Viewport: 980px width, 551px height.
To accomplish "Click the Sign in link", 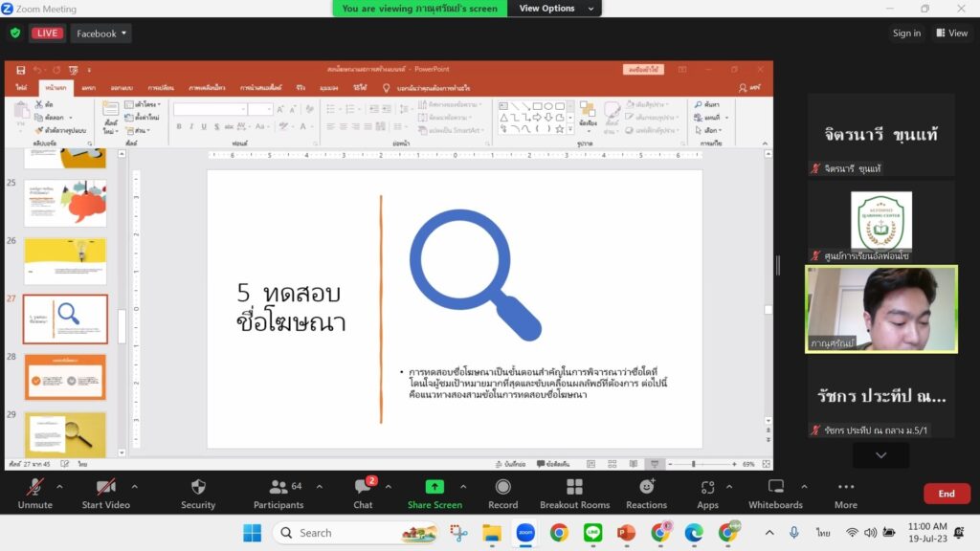I will click(x=906, y=33).
